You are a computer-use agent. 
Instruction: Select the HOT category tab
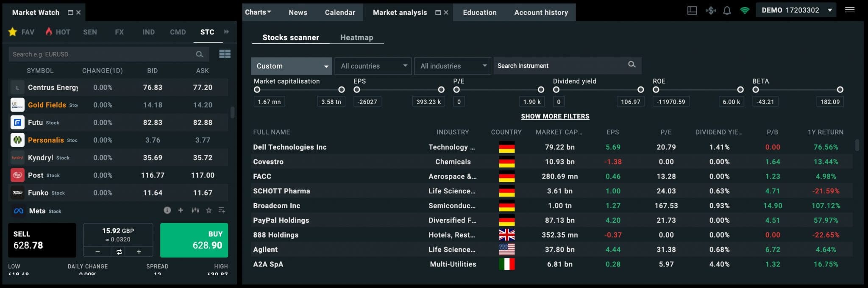coord(58,32)
